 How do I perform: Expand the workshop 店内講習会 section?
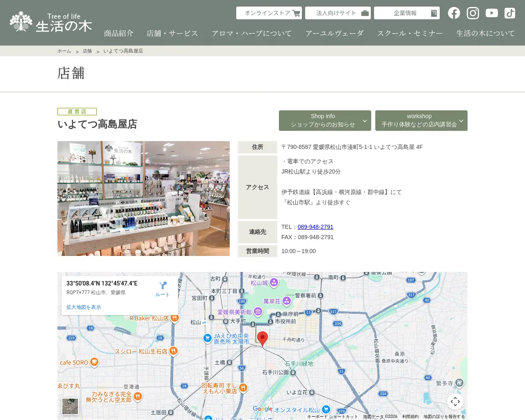[x=421, y=120]
